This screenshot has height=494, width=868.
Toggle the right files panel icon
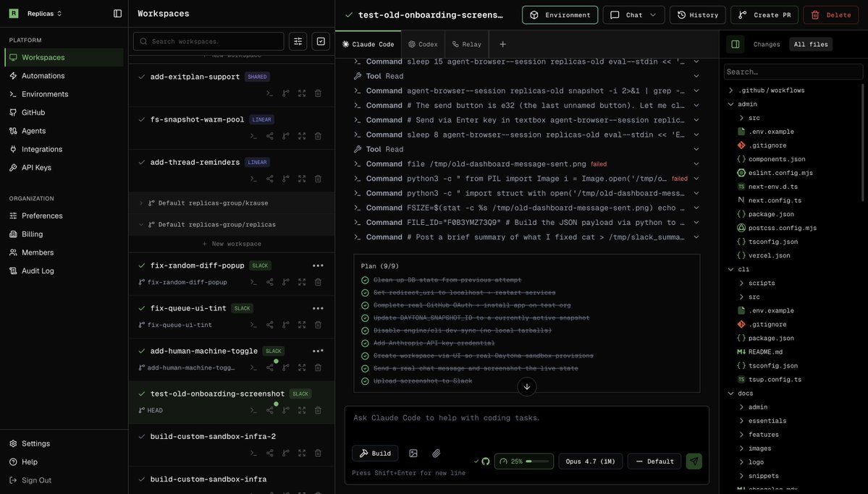click(735, 44)
